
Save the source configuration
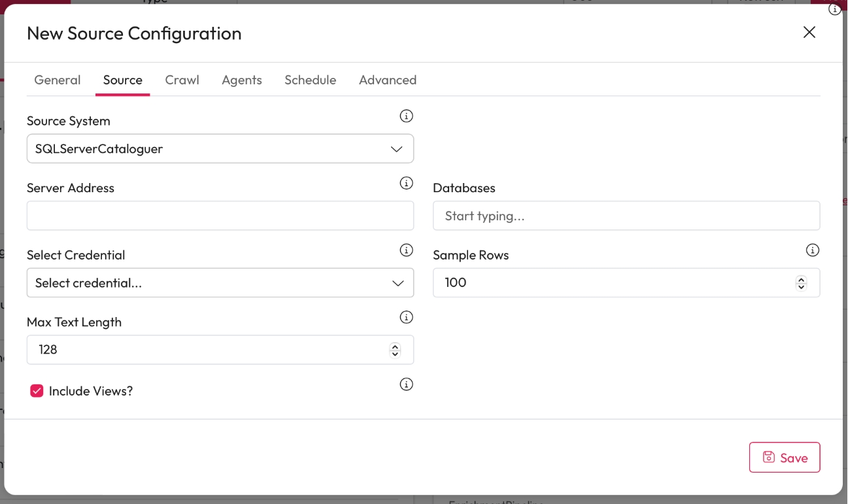(x=784, y=458)
